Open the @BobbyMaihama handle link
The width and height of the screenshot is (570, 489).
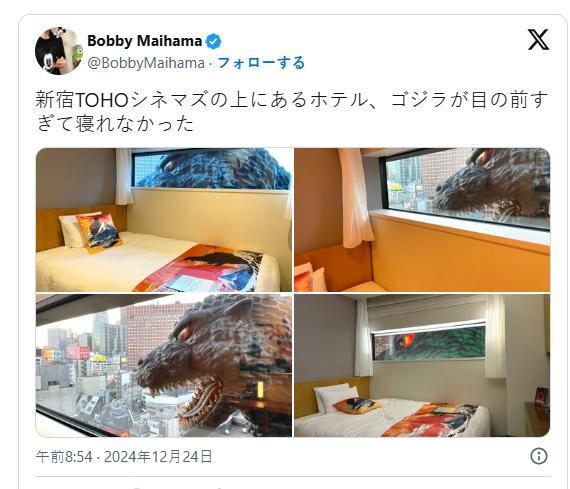click(146, 63)
